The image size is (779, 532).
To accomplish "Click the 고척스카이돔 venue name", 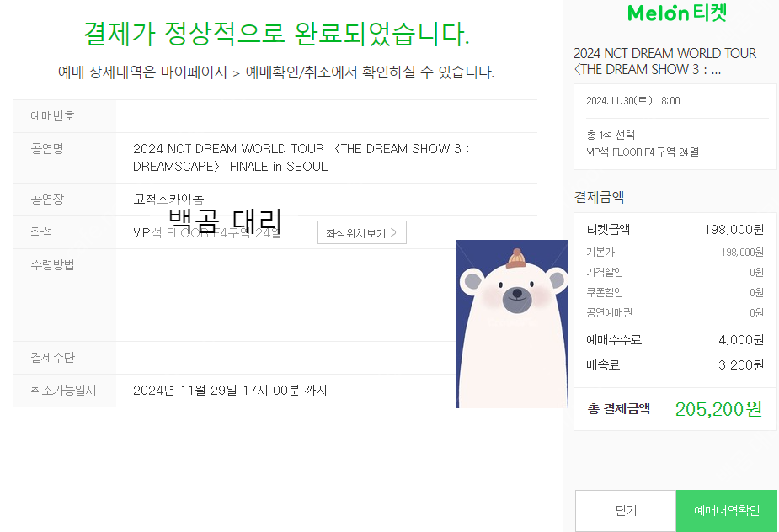I will (x=168, y=199).
